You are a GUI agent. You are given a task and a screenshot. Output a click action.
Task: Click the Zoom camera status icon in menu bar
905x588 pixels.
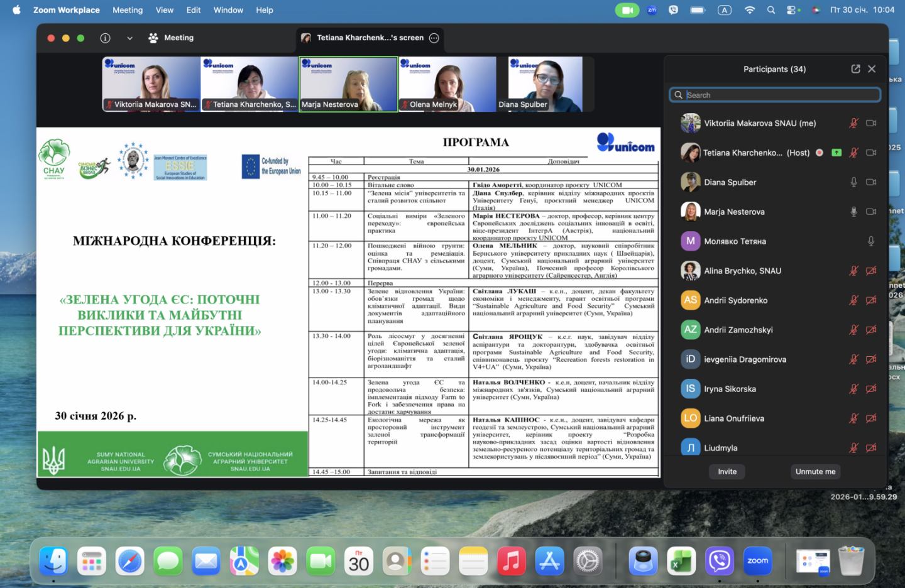tap(627, 10)
